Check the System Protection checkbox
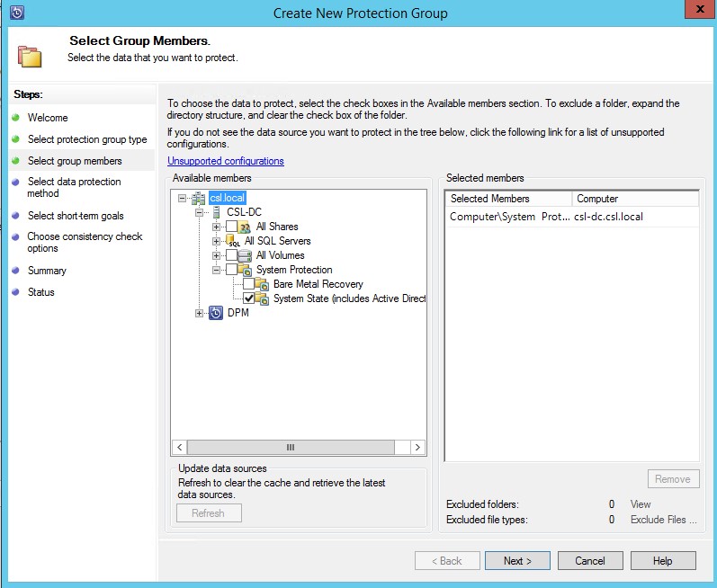The width and height of the screenshot is (717, 588). (x=232, y=270)
